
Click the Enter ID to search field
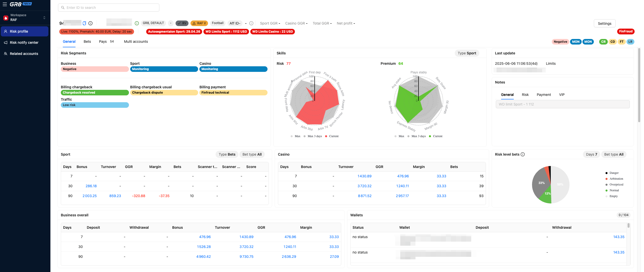click(x=109, y=8)
